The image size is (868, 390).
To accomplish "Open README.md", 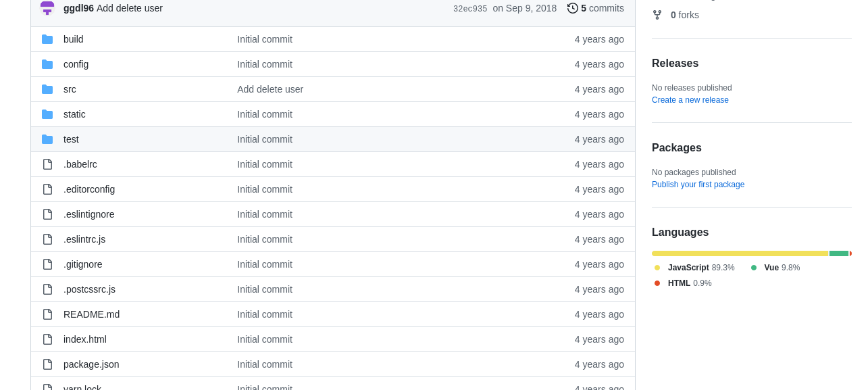I will coord(91,314).
